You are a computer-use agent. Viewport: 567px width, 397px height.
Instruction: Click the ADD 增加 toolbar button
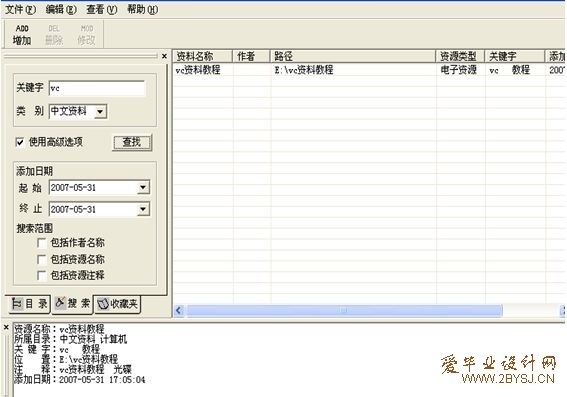coord(22,35)
